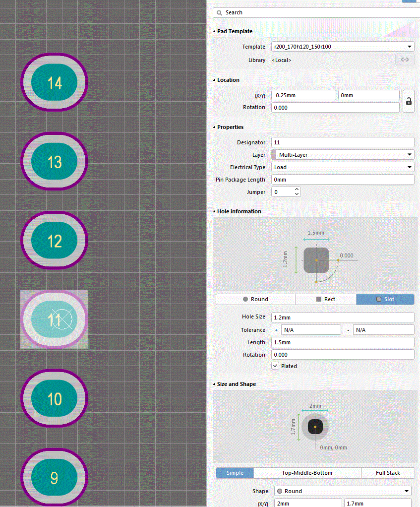Open the pad Shape dropdown

407,491
